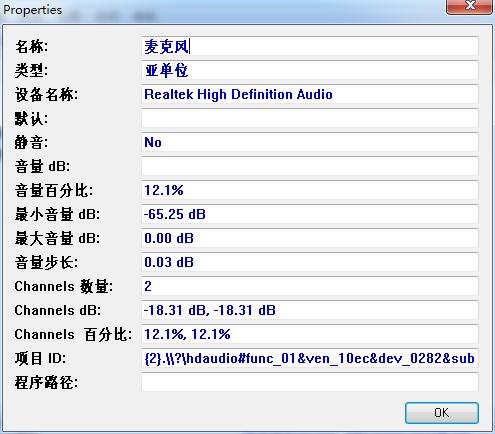
Task: Click the 项目 ID label text
Action: [x=40, y=359]
